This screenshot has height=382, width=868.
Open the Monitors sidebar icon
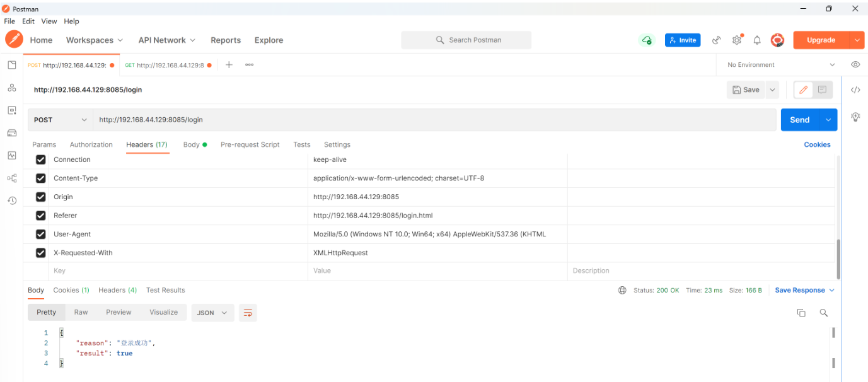pos(11,155)
